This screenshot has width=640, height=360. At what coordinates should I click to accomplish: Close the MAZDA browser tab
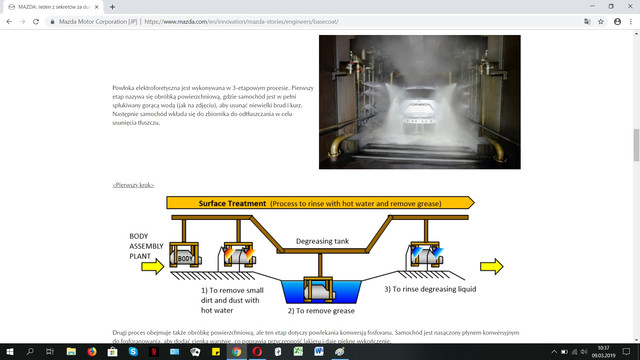click(97, 7)
